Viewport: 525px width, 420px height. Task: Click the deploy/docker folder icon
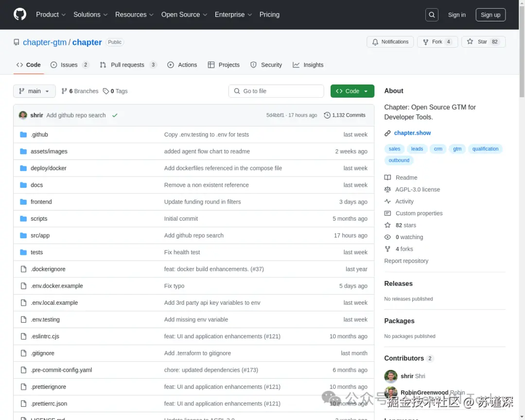point(23,168)
